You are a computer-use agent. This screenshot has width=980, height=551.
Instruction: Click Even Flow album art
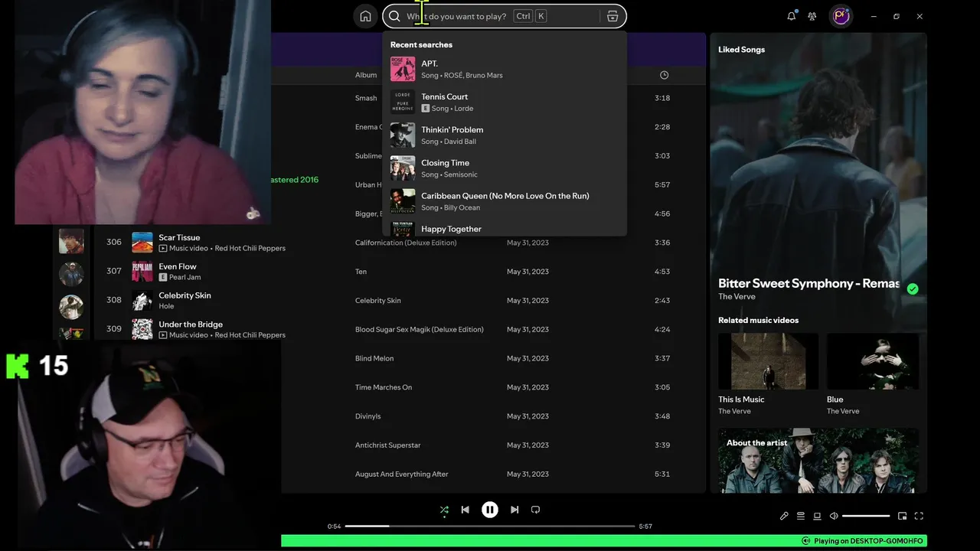coord(142,272)
